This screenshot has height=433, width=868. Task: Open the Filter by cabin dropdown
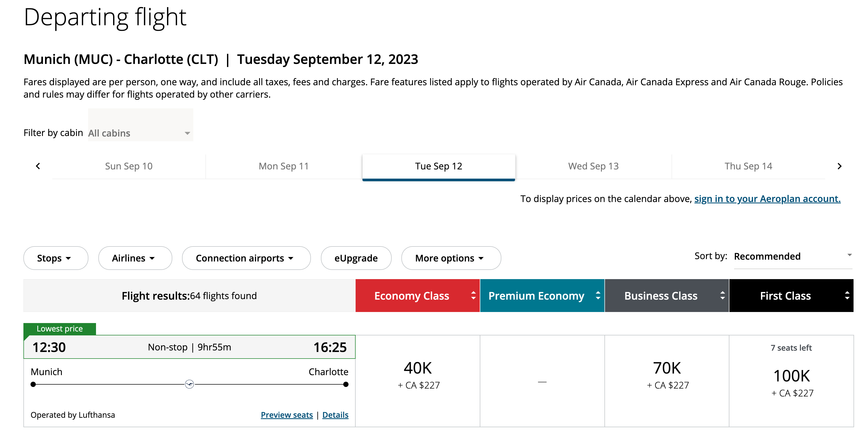click(140, 133)
